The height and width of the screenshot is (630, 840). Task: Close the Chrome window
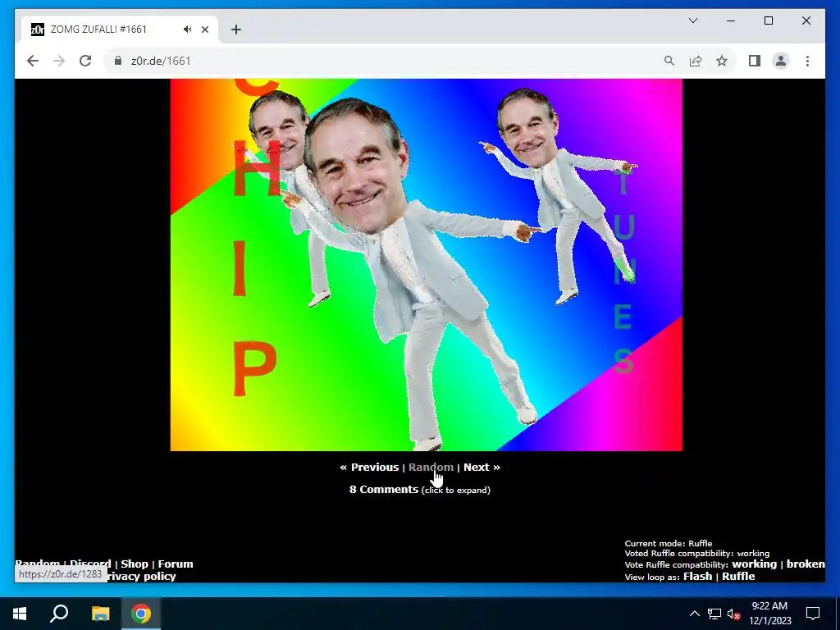806,21
